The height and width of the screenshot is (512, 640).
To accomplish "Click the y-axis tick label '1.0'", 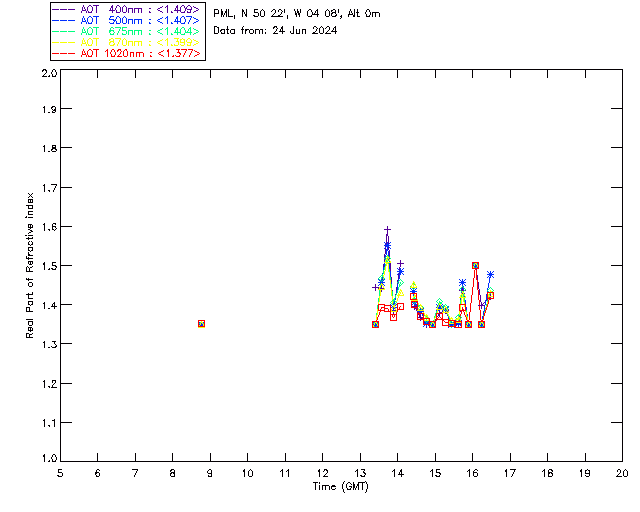I will [x=49, y=459].
